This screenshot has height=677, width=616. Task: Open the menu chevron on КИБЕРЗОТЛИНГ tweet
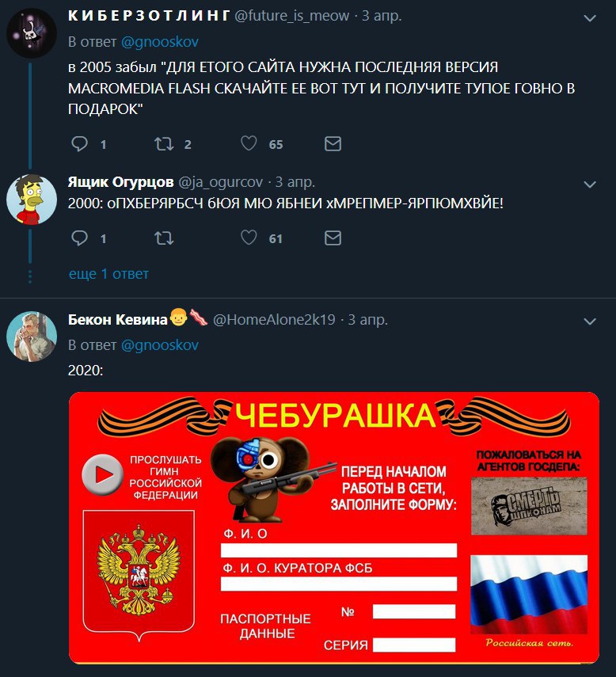590,18
